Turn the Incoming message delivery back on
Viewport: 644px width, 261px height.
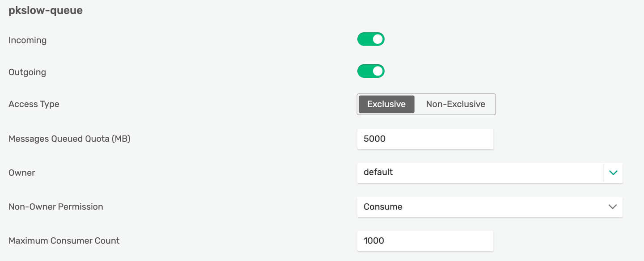coord(371,39)
